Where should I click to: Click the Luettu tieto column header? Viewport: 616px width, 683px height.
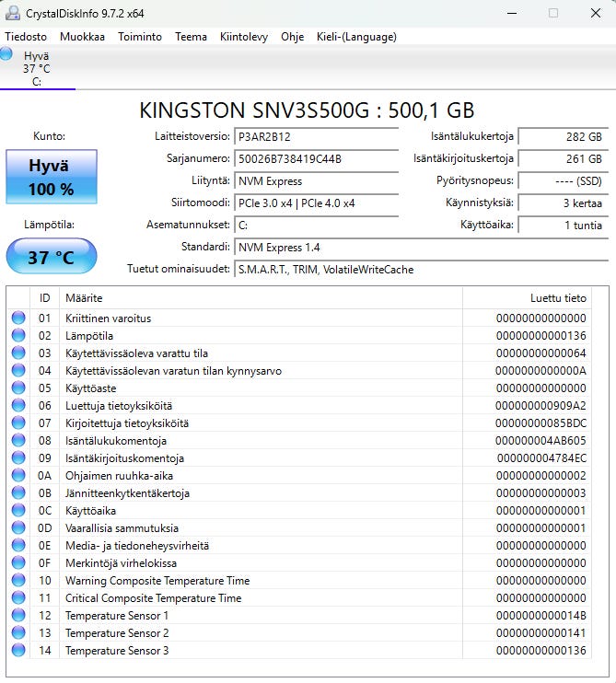point(525,298)
